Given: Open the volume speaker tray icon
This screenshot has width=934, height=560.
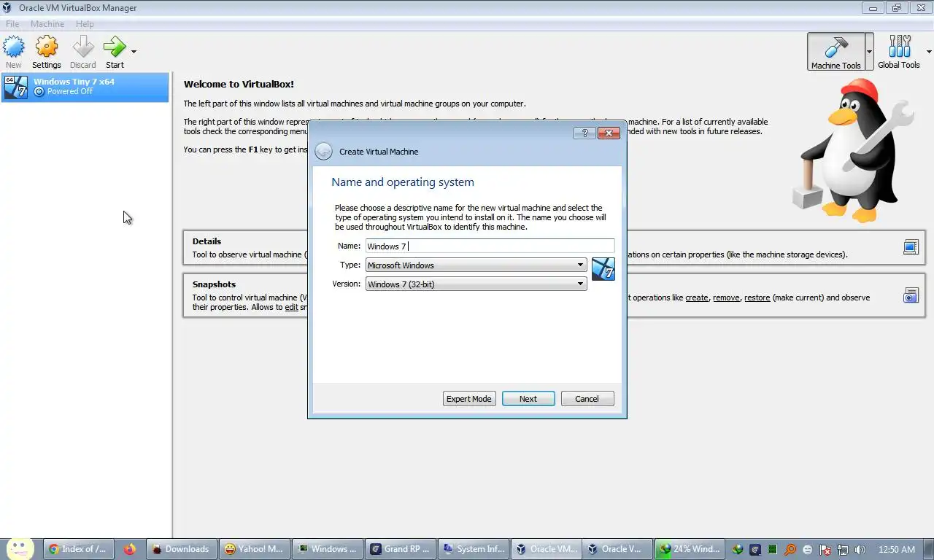Looking at the screenshot, I should [860, 550].
